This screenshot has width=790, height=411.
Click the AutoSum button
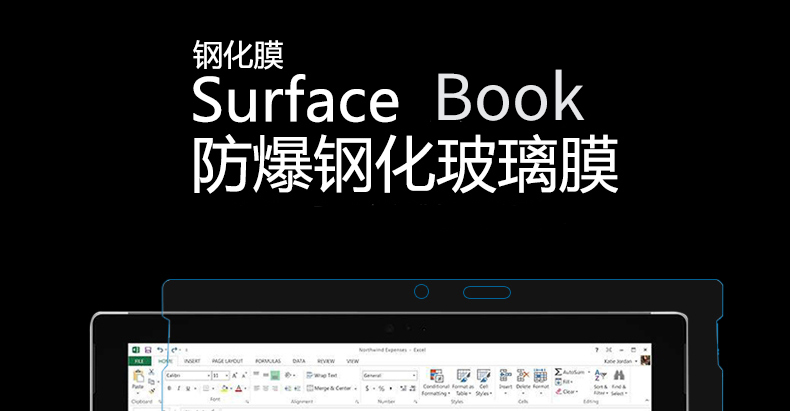click(x=571, y=371)
